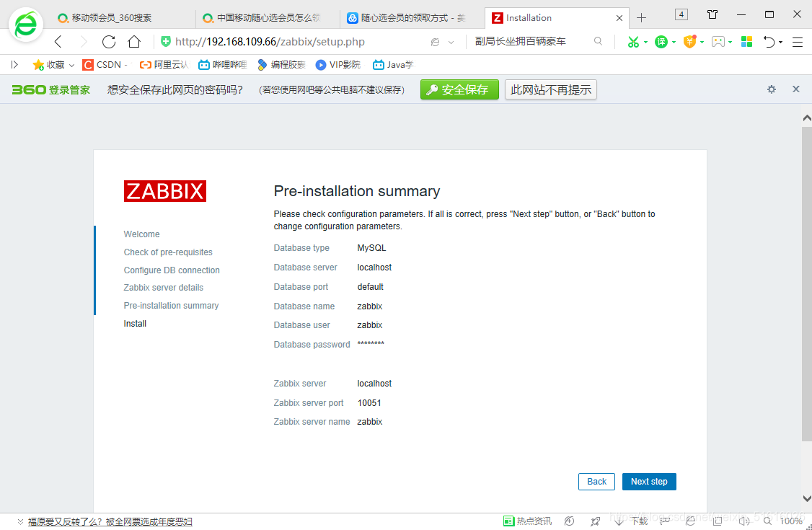This screenshot has height=530, width=812.
Task: Click the ZABBIX logo
Action: (165, 191)
